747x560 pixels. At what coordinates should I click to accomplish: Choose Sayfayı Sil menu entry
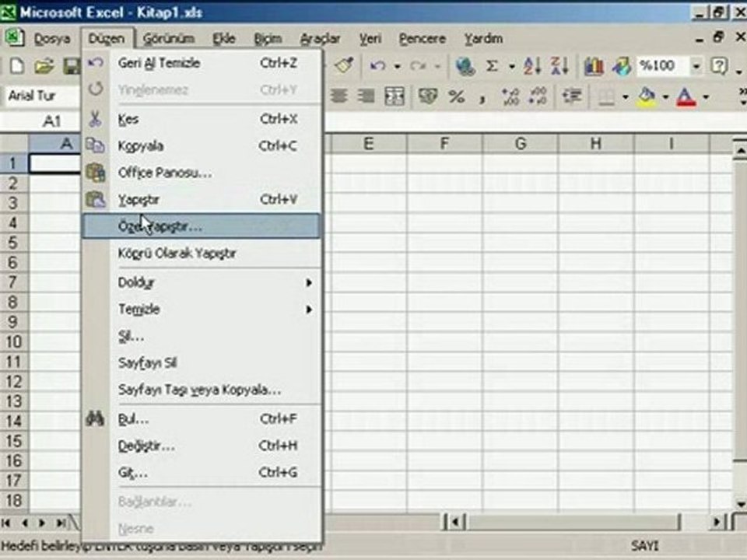[201, 363]
